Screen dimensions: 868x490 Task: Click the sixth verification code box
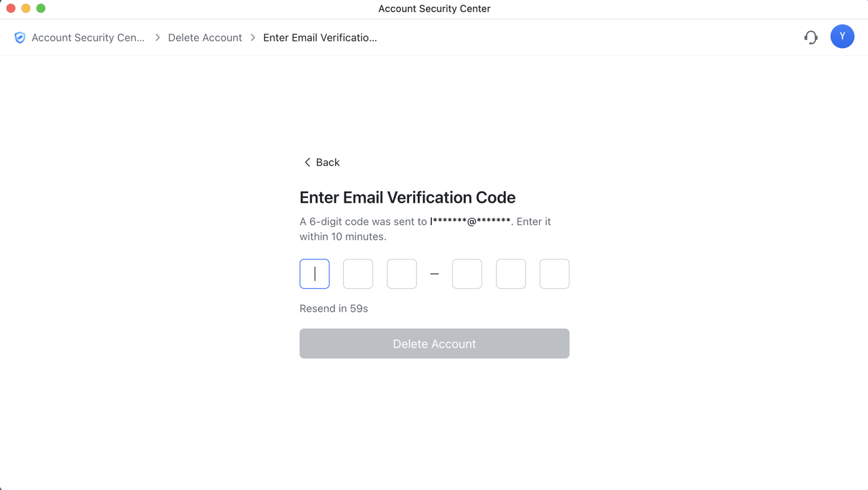click(x=555, y=274)
